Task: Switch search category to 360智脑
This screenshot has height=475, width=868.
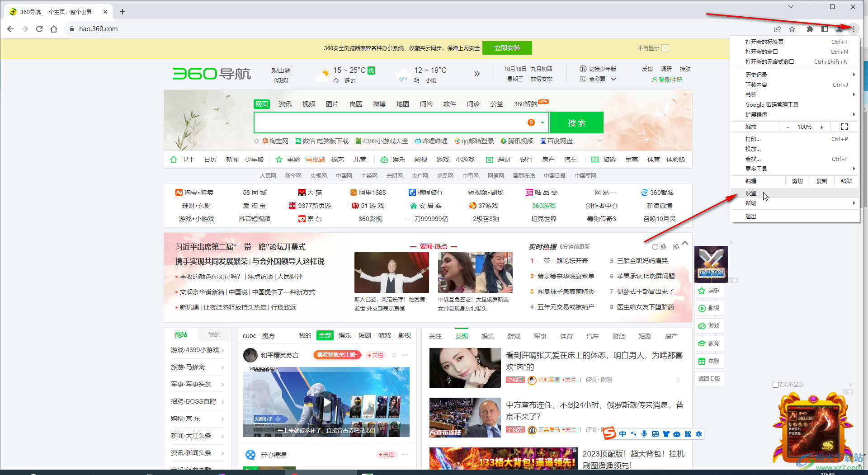Action: pos(525,104)
